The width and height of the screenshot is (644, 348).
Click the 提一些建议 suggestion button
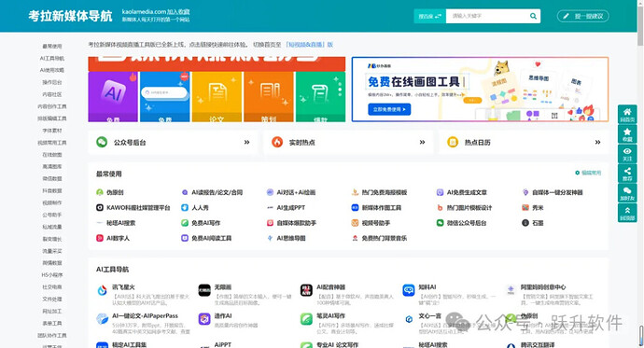(582, 16)
